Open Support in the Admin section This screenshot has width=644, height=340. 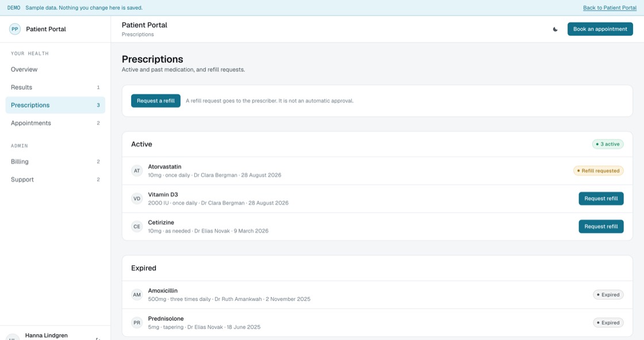[x=55, y=179]
